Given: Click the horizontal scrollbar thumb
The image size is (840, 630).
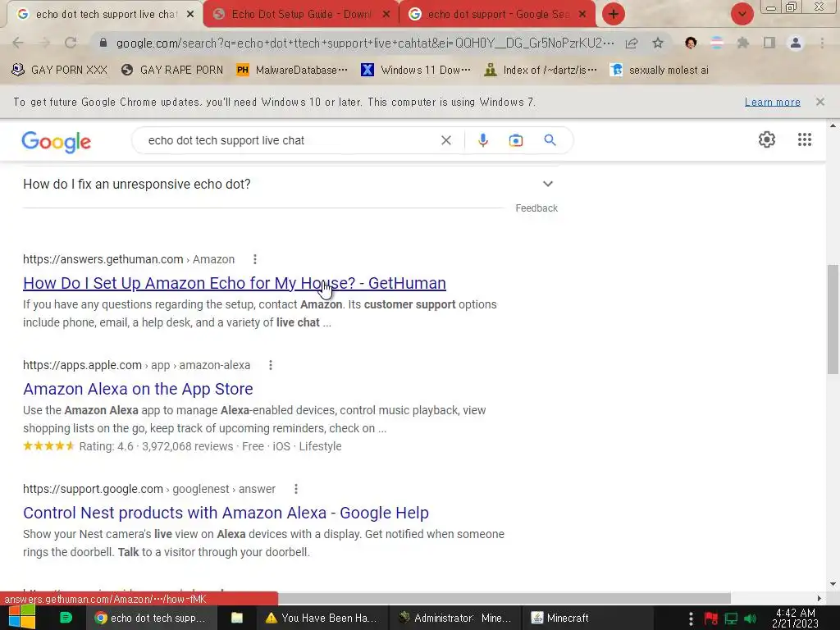Looking at the screenshot, I should [504, 598].
